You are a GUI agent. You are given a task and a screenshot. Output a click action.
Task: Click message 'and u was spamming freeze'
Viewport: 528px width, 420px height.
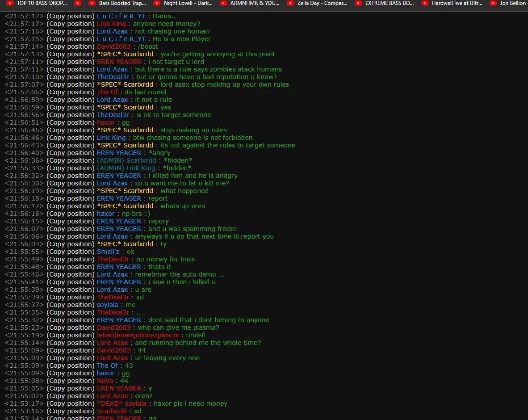pos(193,229)
